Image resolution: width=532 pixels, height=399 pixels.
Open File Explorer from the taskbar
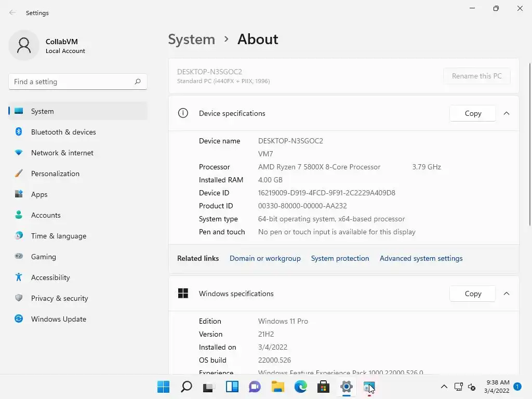click(277, 387)
